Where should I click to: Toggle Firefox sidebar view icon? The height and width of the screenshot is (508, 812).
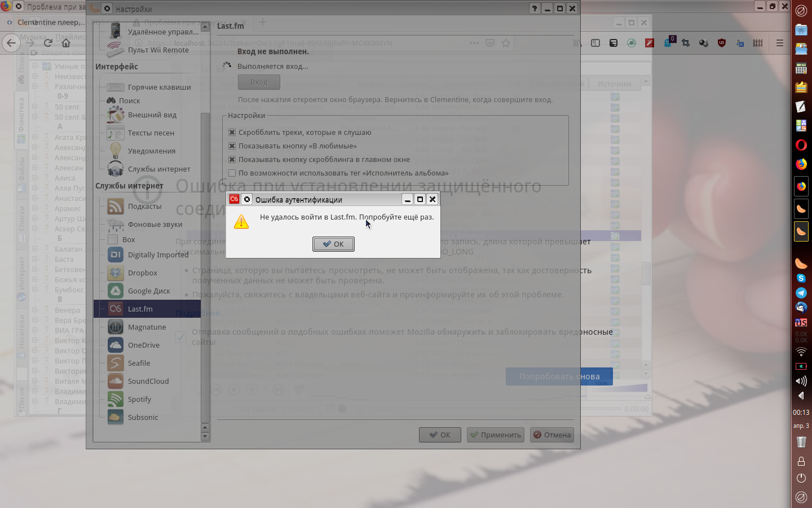pos(595,43)
